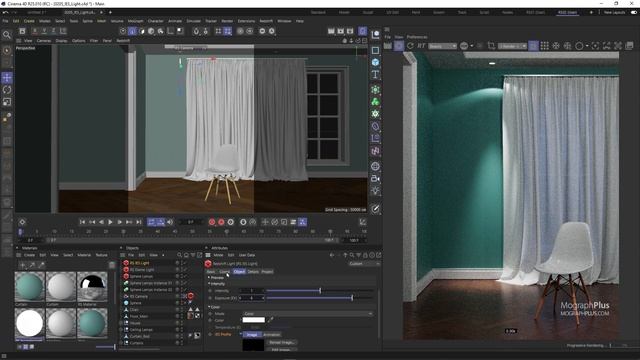Switch to the Details tab in Attributes
The height and width of the screenshot is (360, 640).
[x=253, y=271]
